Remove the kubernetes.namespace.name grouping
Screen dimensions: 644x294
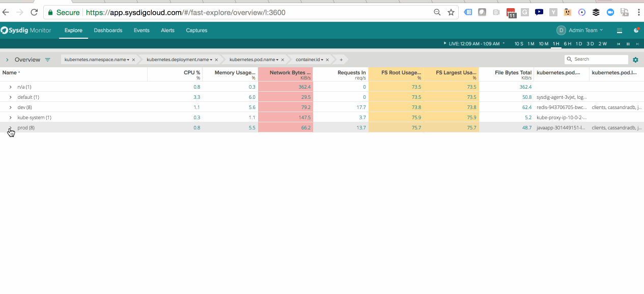click(133, 60)
